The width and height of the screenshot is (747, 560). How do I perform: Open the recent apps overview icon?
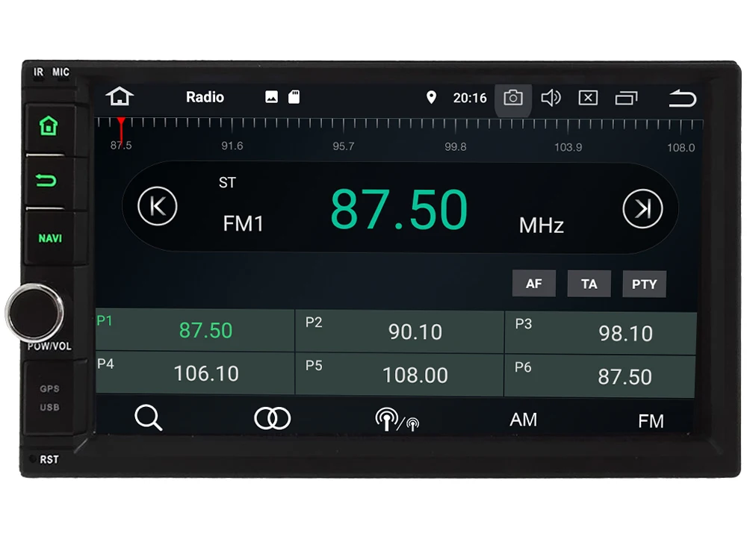626,98
